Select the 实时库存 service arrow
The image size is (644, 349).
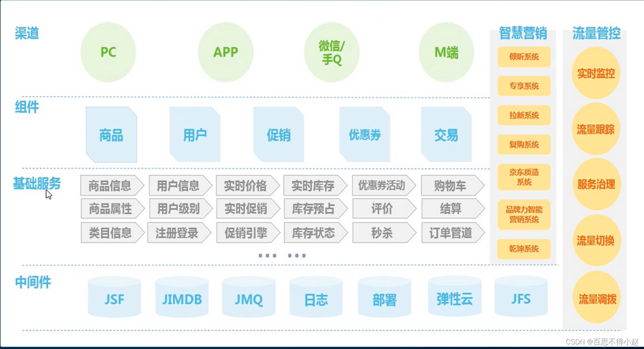tap(316, 186)
